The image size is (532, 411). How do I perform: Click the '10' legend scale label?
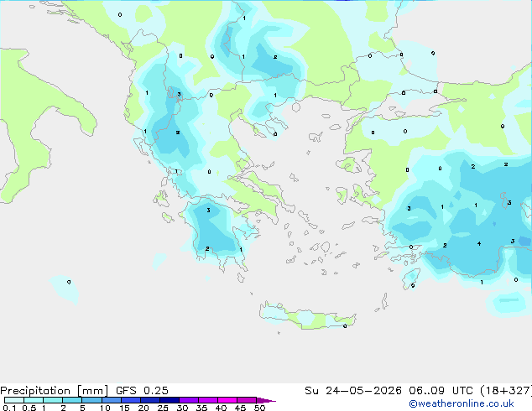pos(105,408)
